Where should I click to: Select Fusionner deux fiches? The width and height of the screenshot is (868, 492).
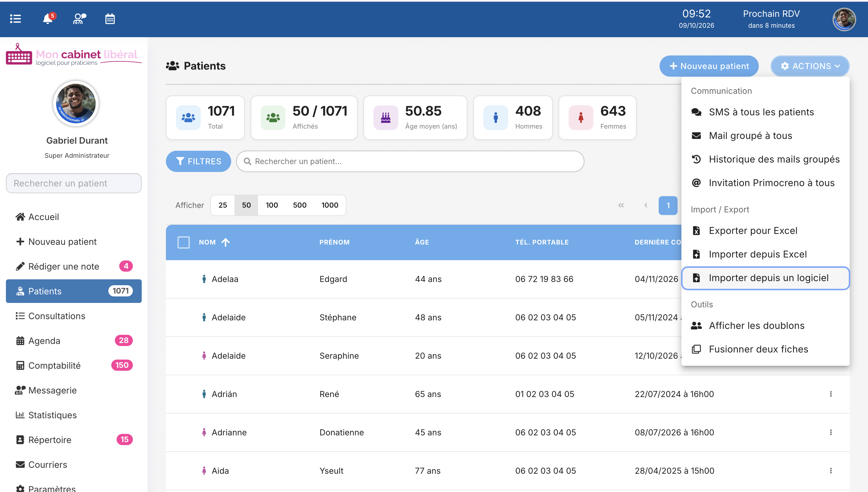(x=765, y=349)
